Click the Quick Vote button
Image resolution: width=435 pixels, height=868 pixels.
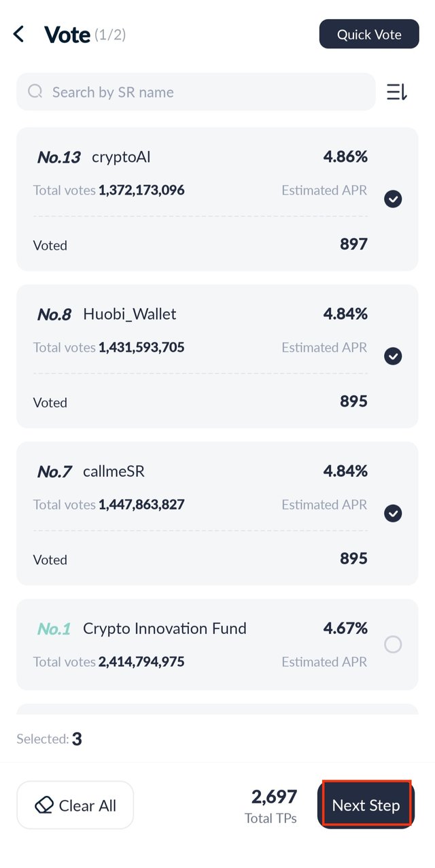[369, 34]
